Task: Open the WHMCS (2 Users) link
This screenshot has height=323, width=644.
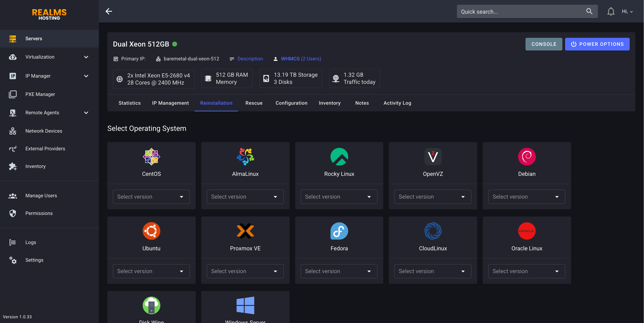Action: pos(301,59)
